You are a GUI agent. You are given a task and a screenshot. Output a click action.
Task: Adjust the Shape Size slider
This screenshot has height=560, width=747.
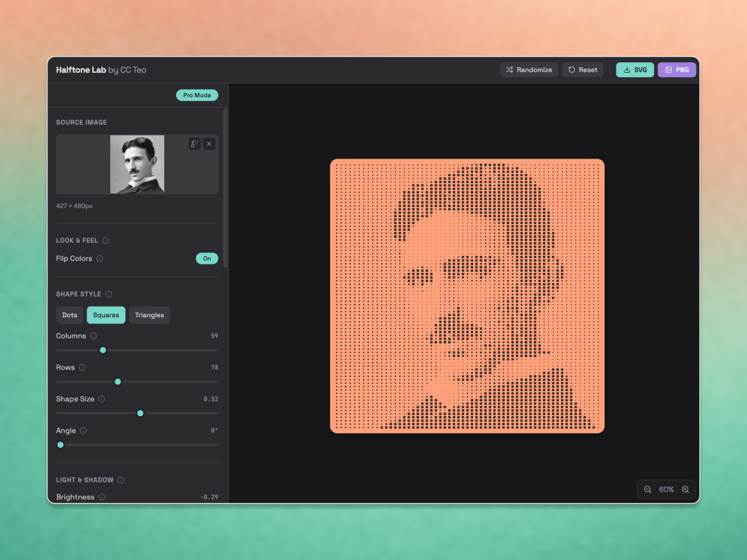(140, 413)
